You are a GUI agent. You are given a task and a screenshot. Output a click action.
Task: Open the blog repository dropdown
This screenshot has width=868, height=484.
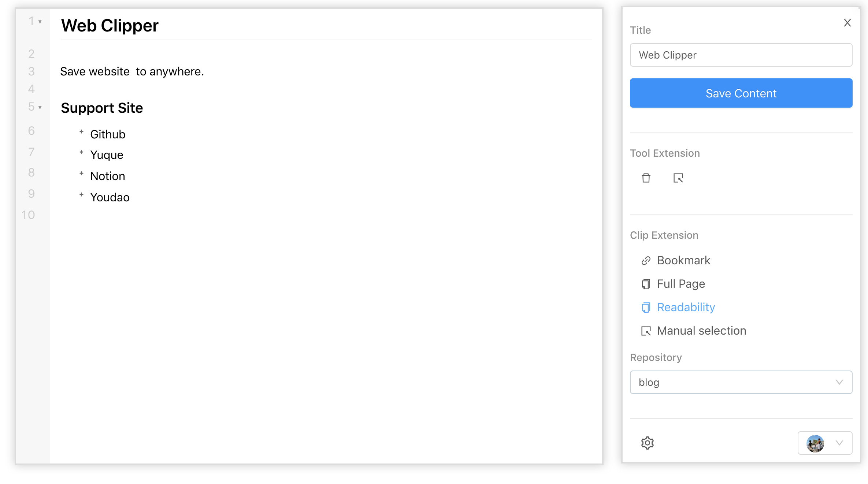741,382
